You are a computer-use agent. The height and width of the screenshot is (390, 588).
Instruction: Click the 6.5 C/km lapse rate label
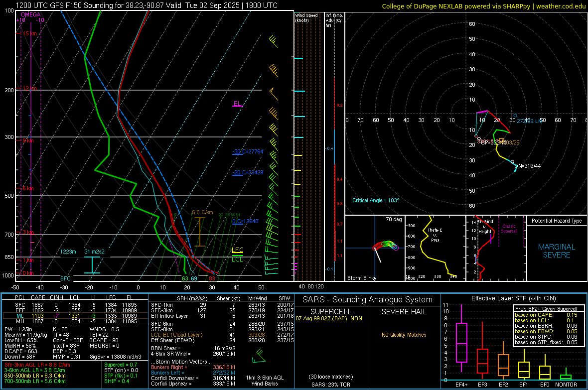click(202, 212)
